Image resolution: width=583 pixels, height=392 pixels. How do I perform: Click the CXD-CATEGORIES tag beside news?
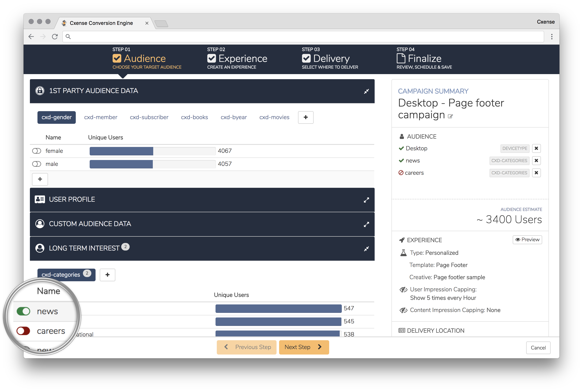pyautogui.click(x=509, y=160)
